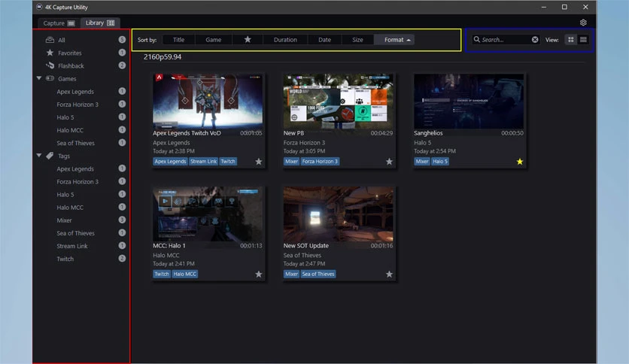This screenshot has height=364, width=629.
Task: Click Mixer tag on Sanghelios clip
Action: [422, 161]
